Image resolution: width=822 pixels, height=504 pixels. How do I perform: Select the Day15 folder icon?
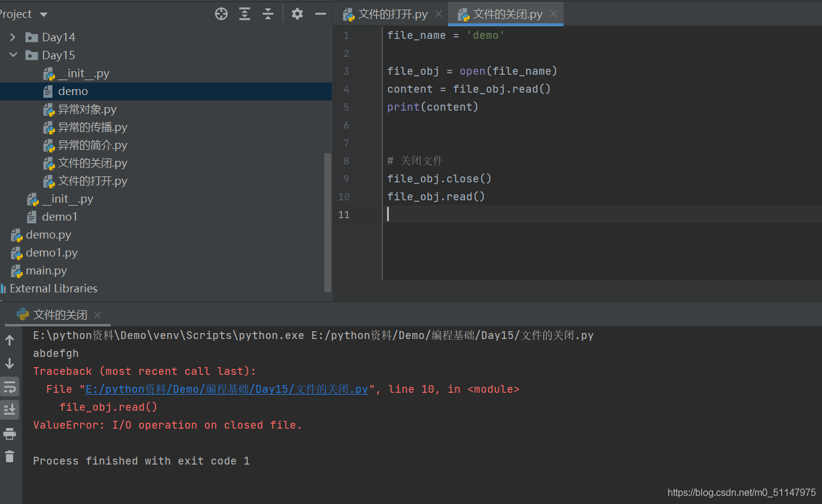(32, 55)
